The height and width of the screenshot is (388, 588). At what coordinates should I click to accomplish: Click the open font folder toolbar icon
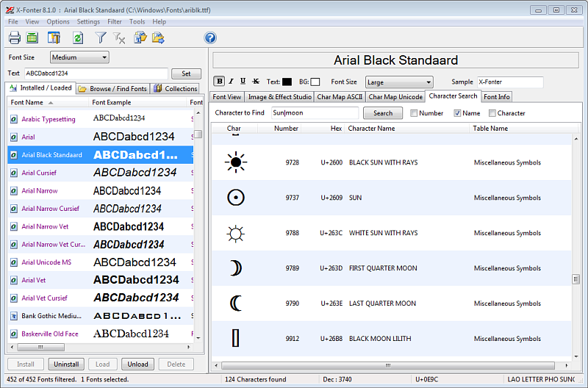click(x=158, y=37)
